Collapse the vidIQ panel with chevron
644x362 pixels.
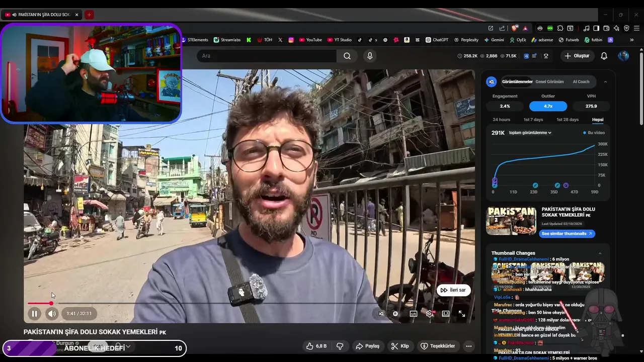[x=605, y=81]
